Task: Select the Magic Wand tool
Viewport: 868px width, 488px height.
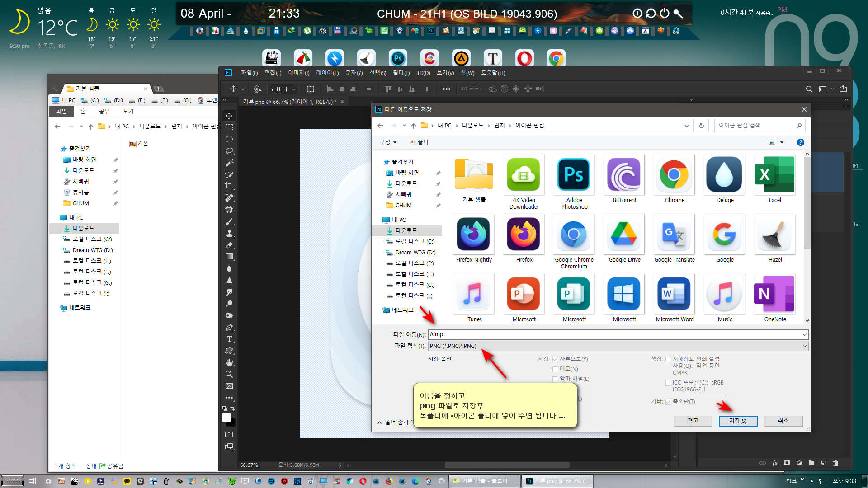Action: coord(229,163)
